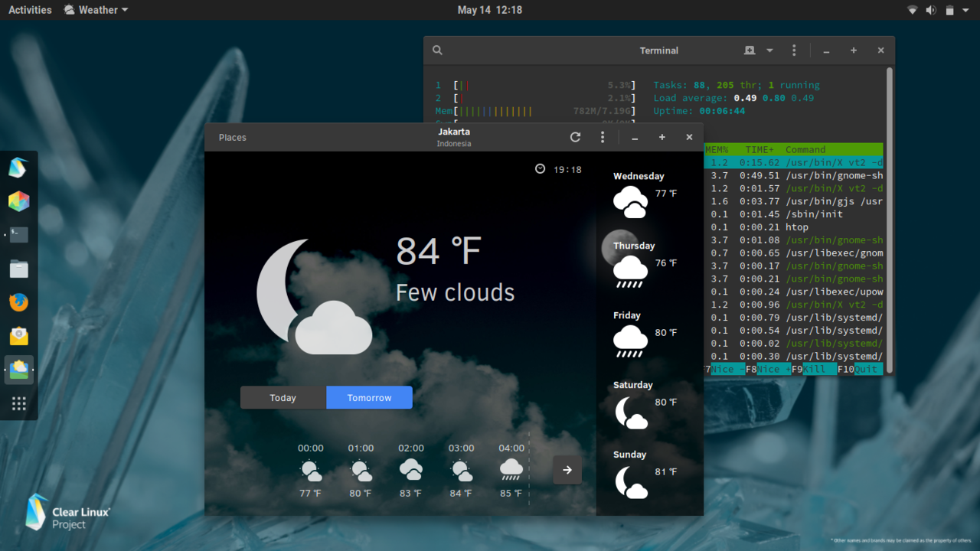Screen dimensions: 980x551
Task: Minimize the Terminal window
Action: click(826, 51)
